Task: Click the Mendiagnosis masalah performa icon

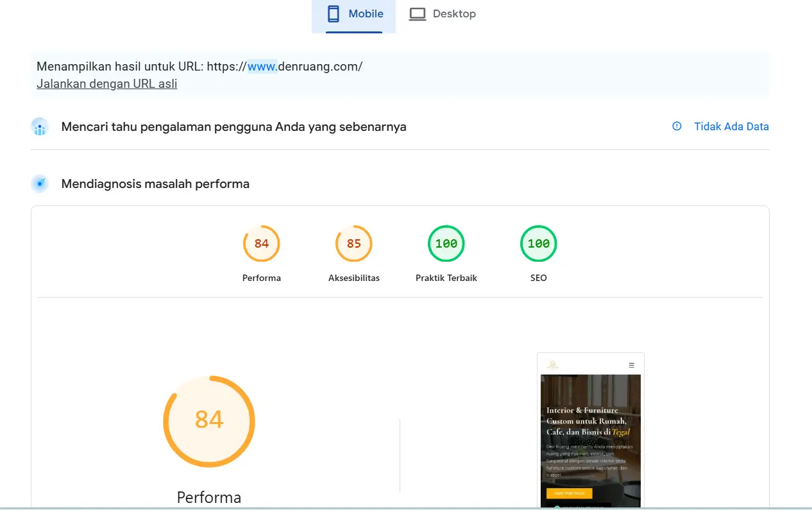Action: point(40,184)
